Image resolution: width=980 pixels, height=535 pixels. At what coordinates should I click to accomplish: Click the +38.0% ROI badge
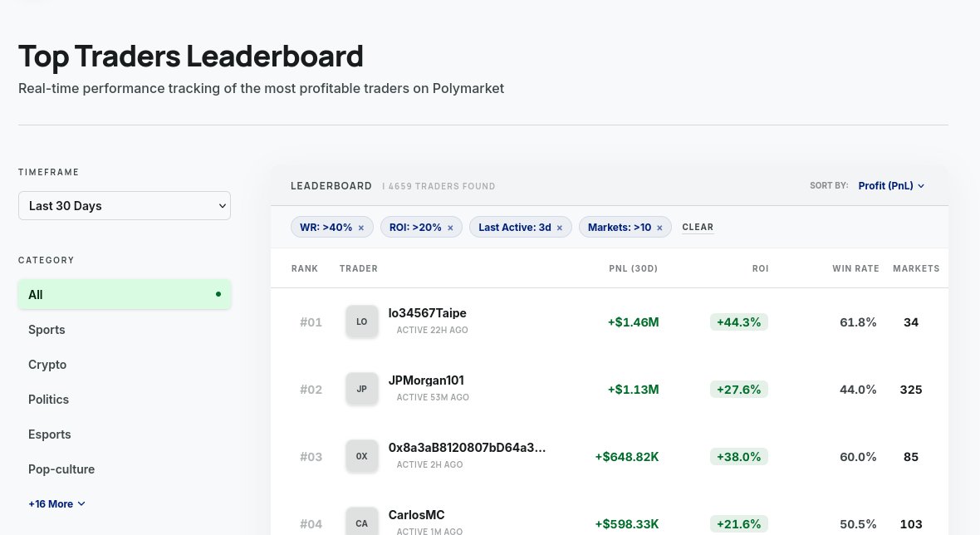click(739, 457)
